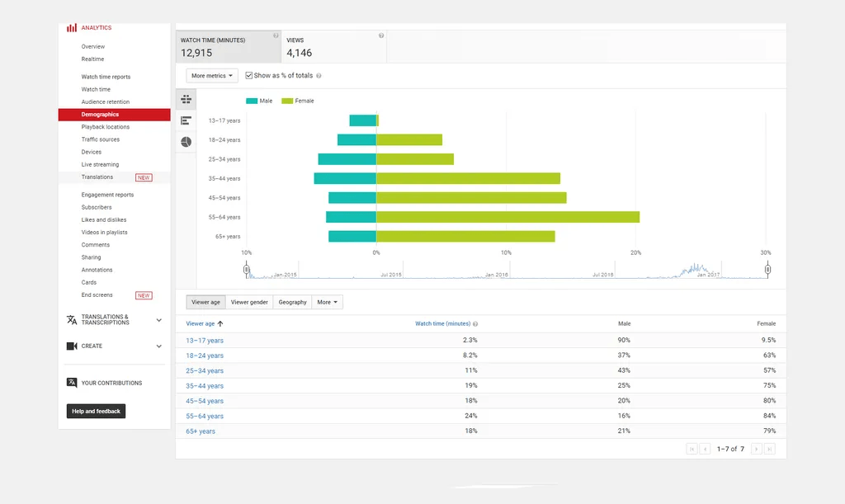
Task: Click the help icon on Watch Time tile
Action: (x=276, y=36)
